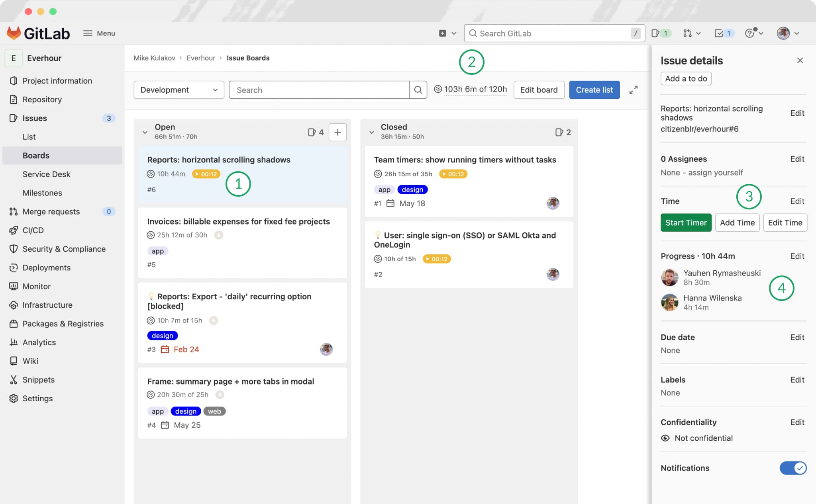Open the Analytics section
The image size is (816, 504).
coord(39,342)
